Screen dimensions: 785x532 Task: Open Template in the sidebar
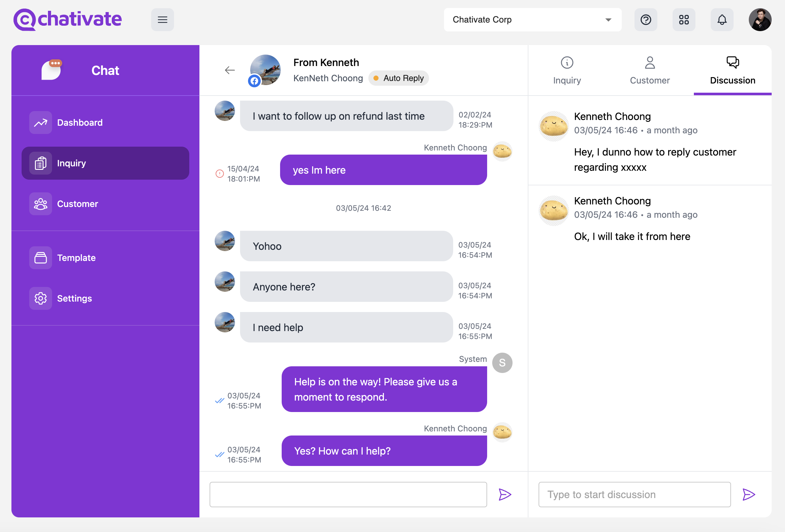(x=105, y=258)
